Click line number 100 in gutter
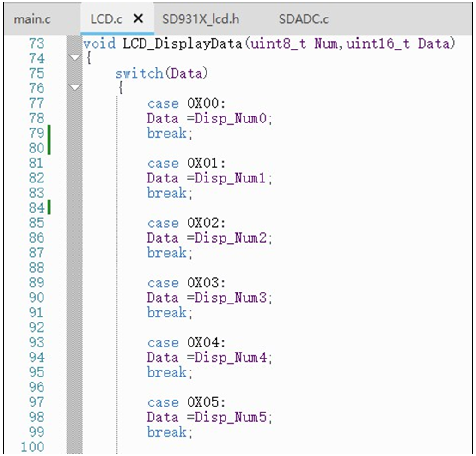 click(32, 447)
